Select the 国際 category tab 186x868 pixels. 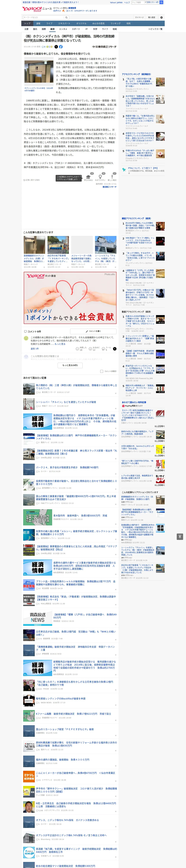pos(44,29)
